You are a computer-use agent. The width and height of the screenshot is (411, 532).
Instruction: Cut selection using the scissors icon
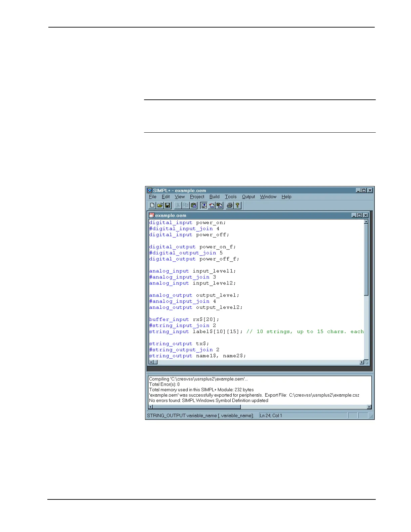178,205
